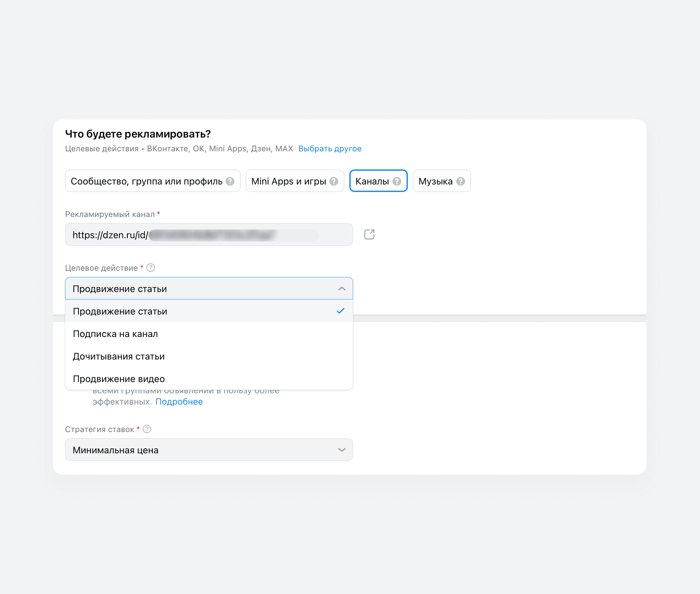This screenshot has height=594, width=700.
Task: Open the Целевое действие help question icon
Action: [150, 268]
